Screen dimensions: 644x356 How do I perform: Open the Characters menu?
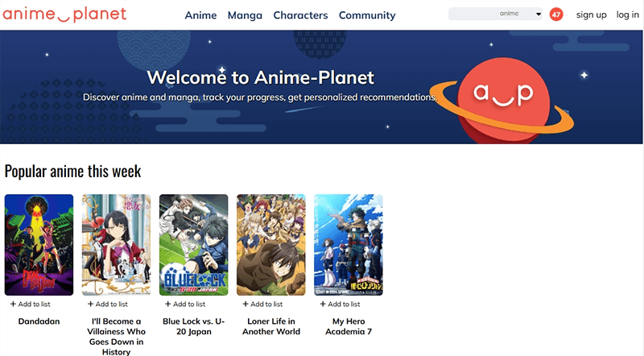[300, 15]
